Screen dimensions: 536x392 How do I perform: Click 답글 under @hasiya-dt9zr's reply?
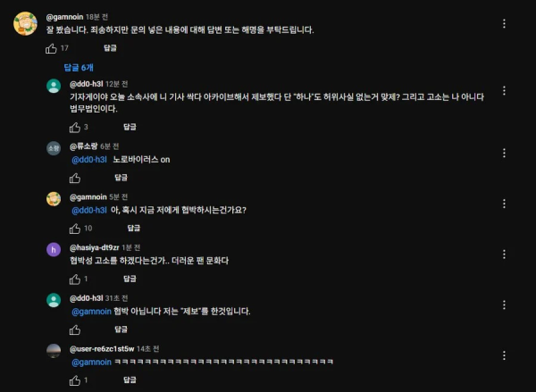(130, 279)
